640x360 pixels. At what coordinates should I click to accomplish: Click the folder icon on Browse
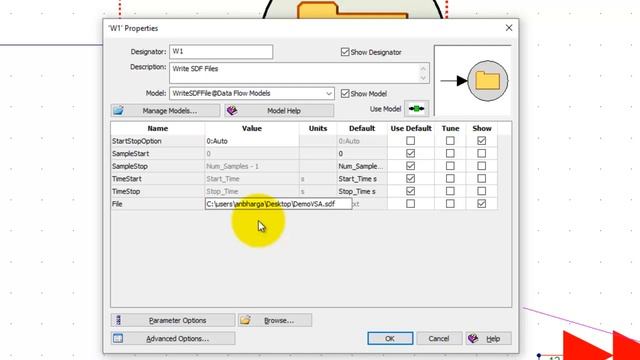245,320
